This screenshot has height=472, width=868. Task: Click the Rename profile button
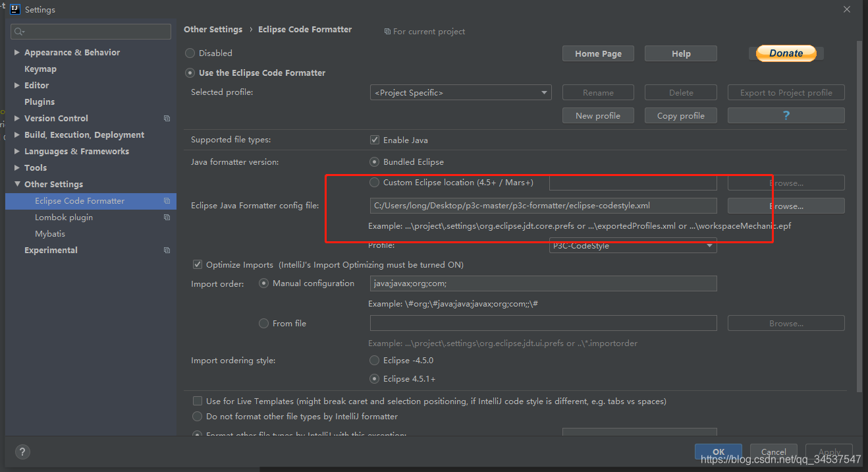[598, 93]
